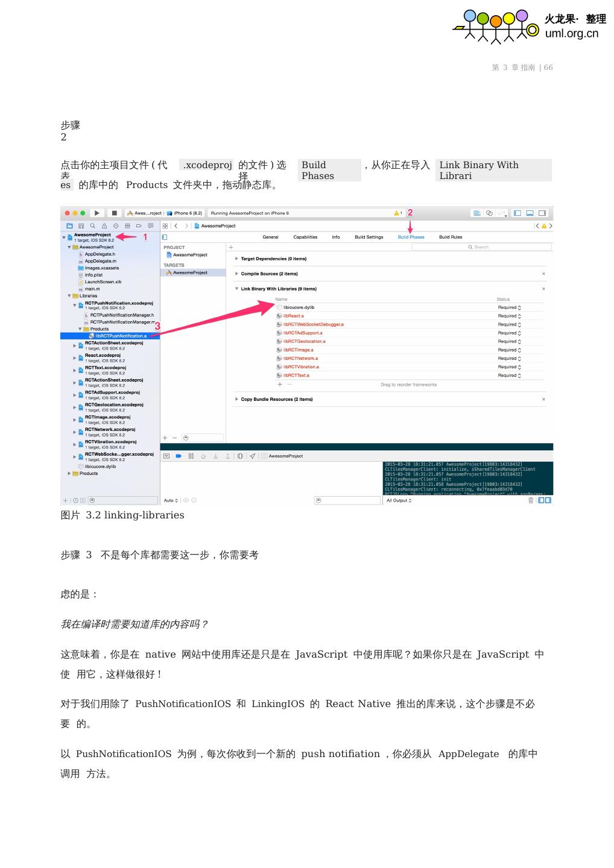Select AwesomeProject under TARGETS

192,272
